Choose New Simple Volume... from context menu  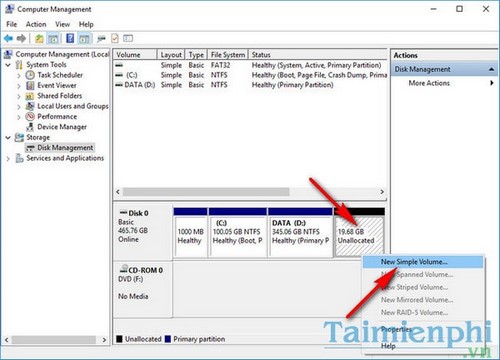pos(423,262)
